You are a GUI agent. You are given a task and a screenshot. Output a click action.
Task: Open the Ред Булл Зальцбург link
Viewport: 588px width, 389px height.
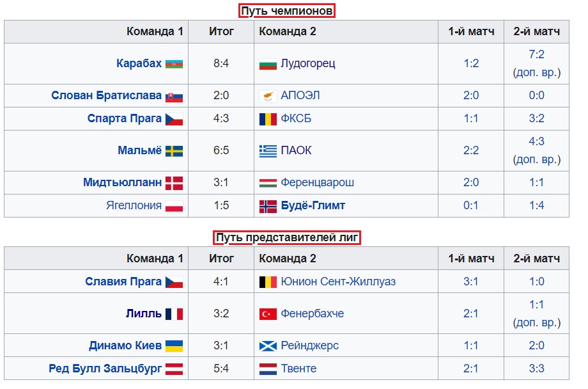[105, 369]
